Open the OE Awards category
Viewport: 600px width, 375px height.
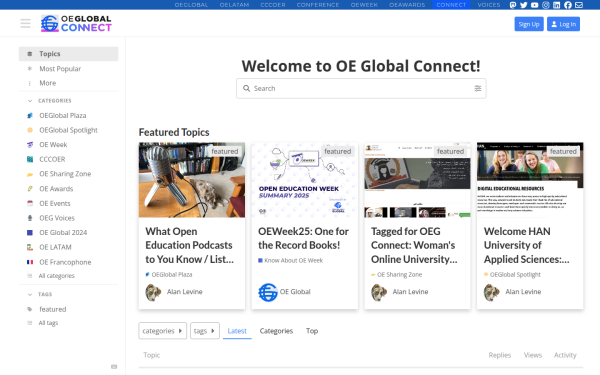(x=68, y=189)
